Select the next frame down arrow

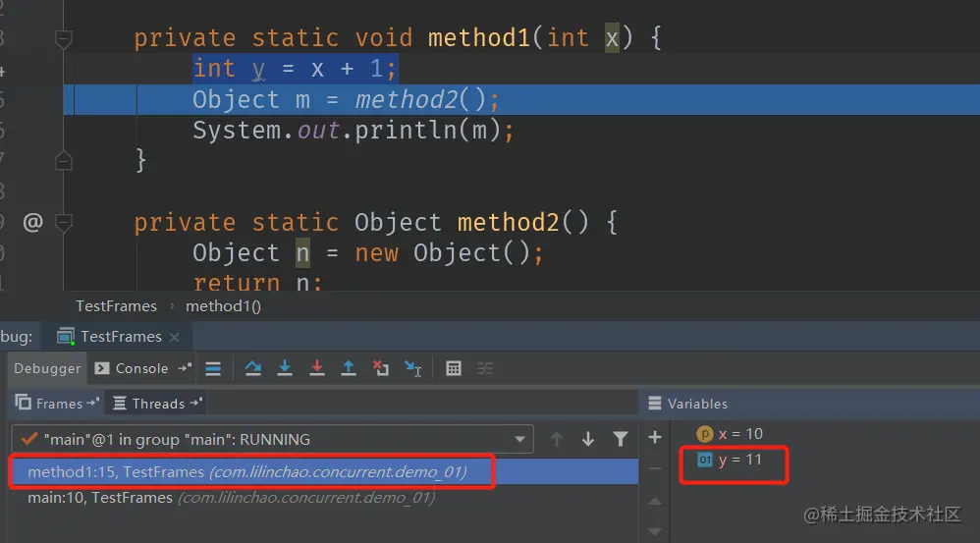pos(587,439)
